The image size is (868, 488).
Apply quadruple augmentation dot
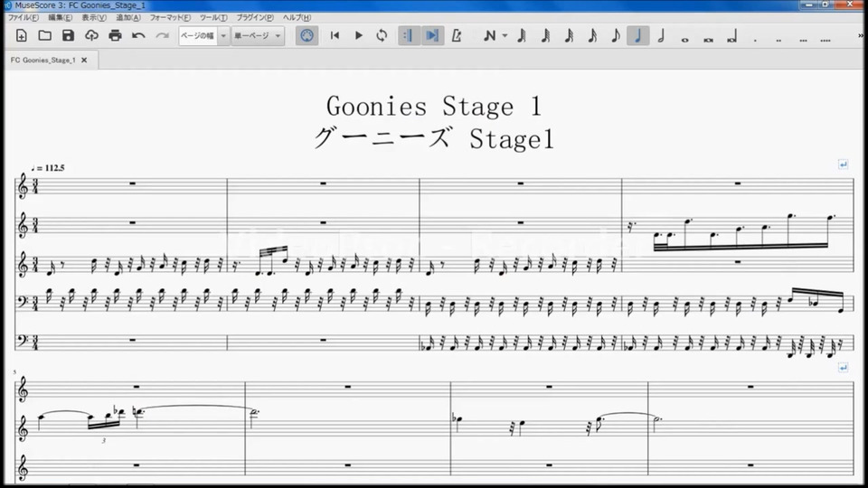pyautogui.click(x=826, y=40)
